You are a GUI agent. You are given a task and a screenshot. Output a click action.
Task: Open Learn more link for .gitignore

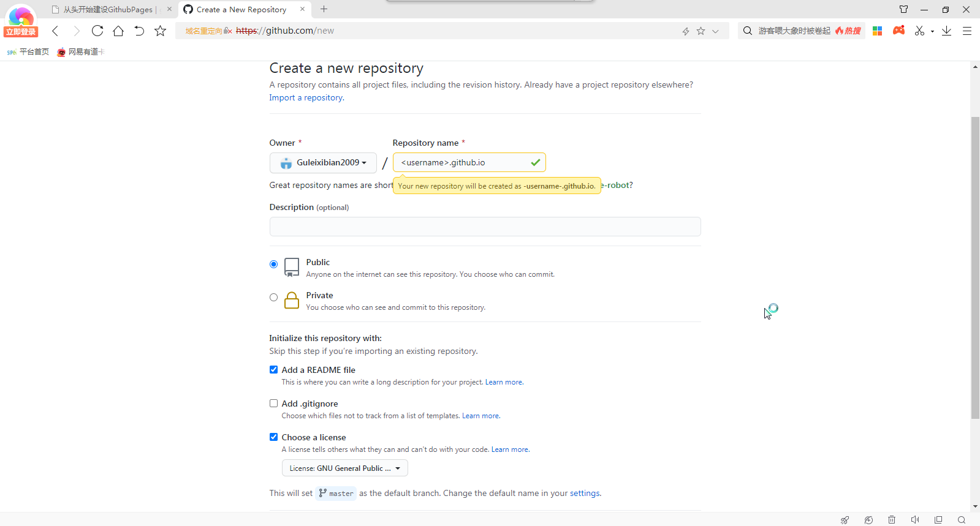(x=481, y=416)
